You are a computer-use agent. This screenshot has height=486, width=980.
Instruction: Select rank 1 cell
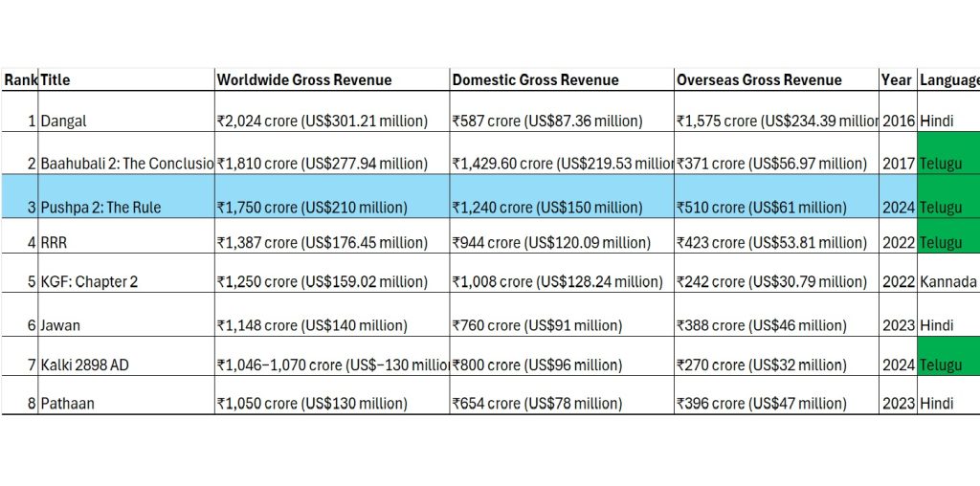coord(19,112)
